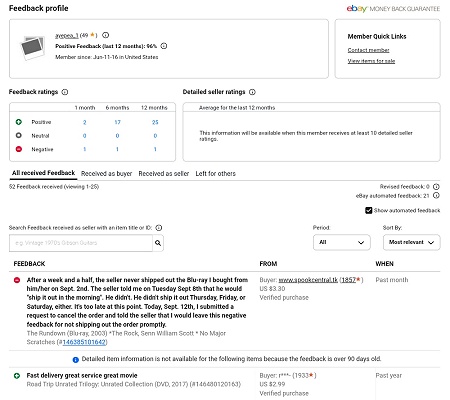This screenshot has width=450, height=400.
Task: Click the 'Past month' timestamp text
Action: tap(392, 280)
